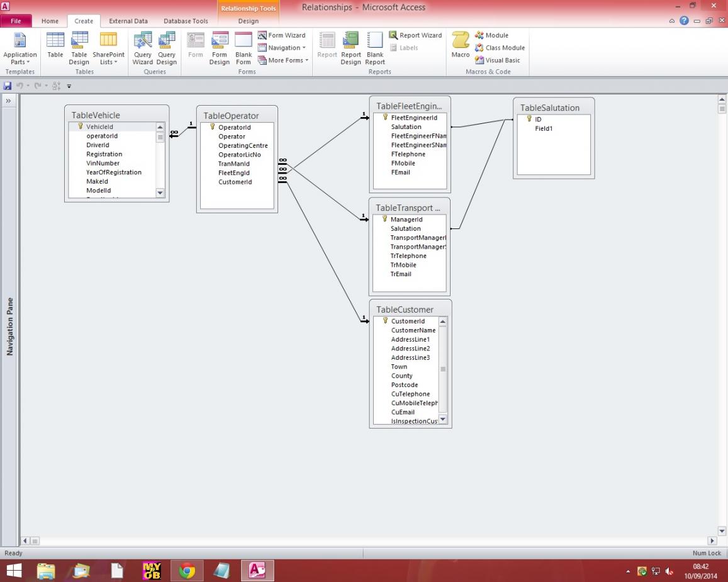This screenshot has height=582, width=728.
Task: Click the TableVehicle field list up arrow
Action: point(160,127)
